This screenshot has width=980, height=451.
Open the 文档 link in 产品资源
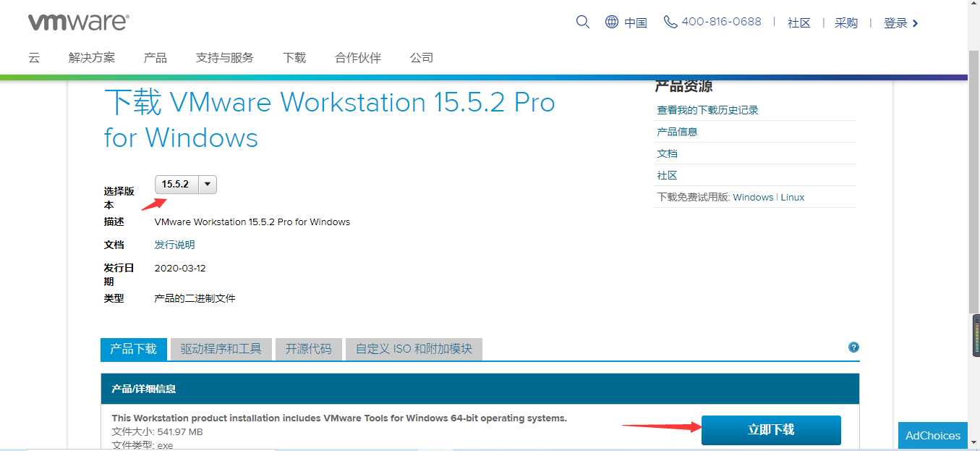click(x=667, y=153)
